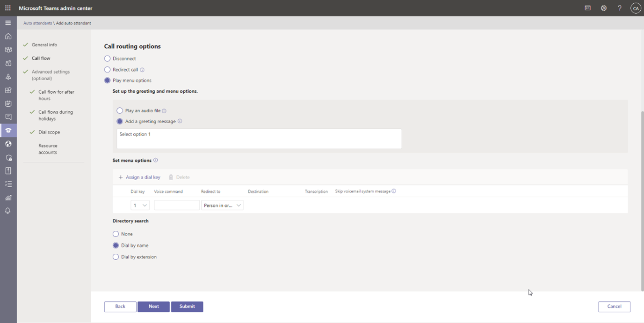
Task: Select Dial by name radio option
Action: (116, 245)
